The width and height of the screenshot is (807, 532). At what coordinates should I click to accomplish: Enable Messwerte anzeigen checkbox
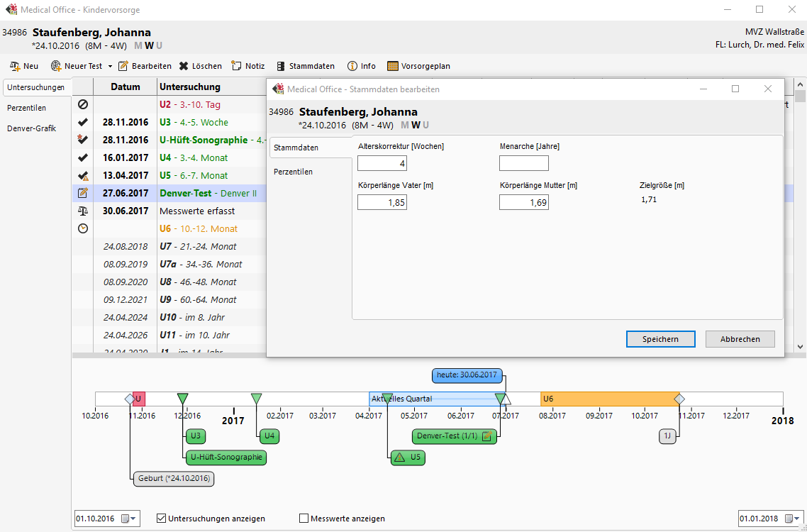pos(304,519)
